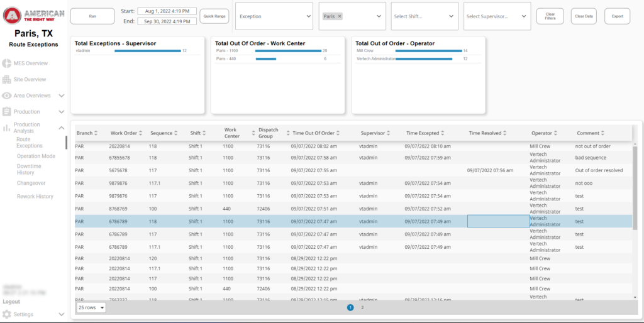Click the 'not ooo' comment cell
Screen dimensions: 644x323
coord(584,183)
